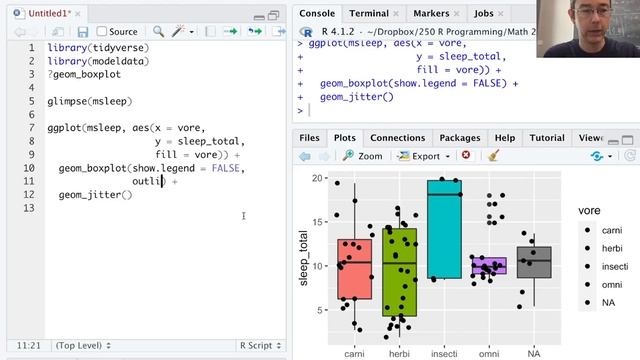Open the Packages tab
Screen dimensions: 640x360
(x=460, y=138)
